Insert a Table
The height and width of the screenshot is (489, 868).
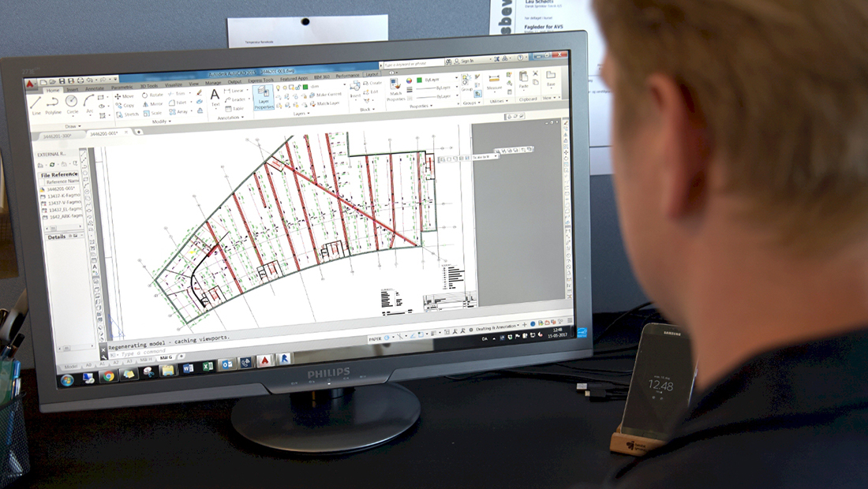pos(234,108)
